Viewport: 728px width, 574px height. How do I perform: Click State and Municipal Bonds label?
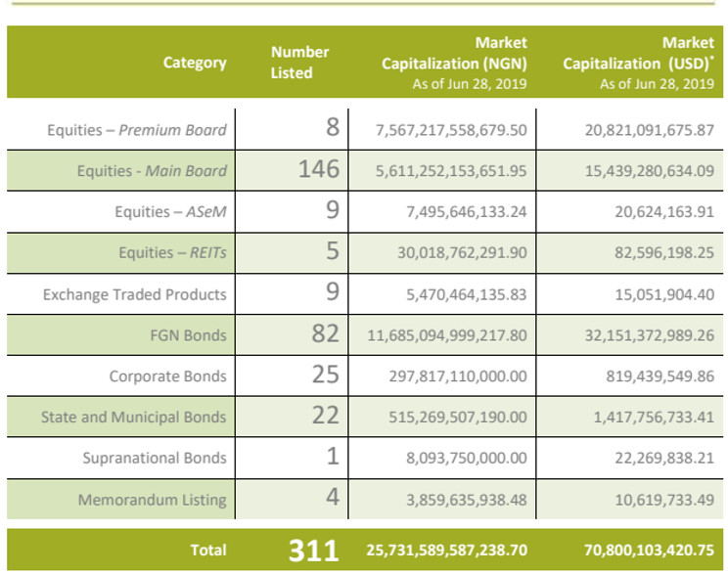[x=134, y=417]
